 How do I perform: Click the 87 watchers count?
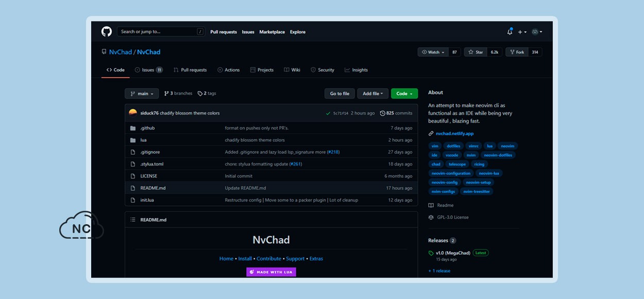[x=454, y=52]
